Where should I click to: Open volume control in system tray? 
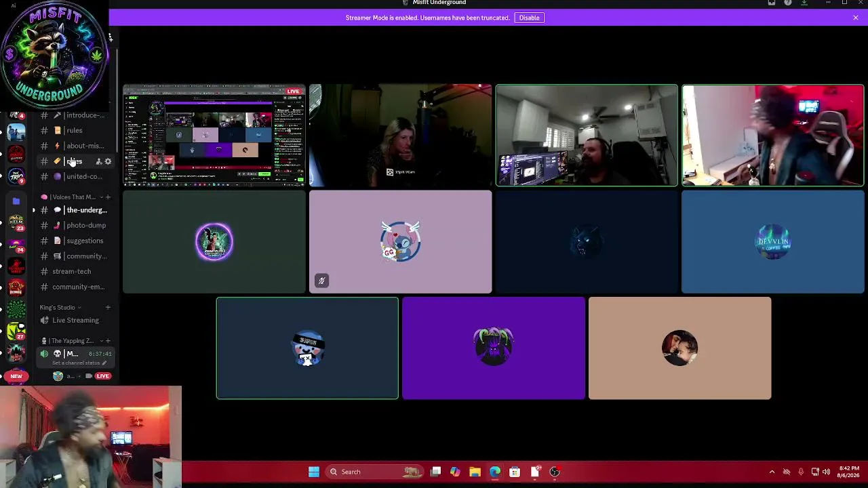pos(826,472)
